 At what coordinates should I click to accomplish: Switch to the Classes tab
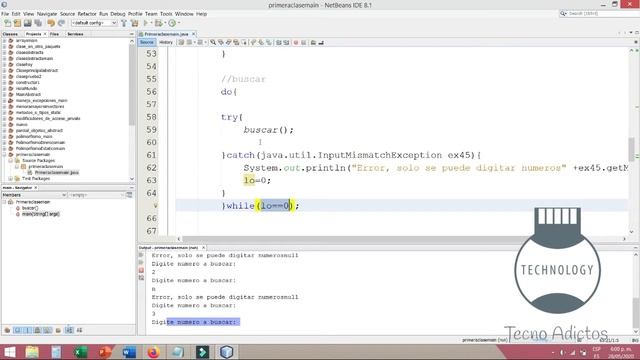[x=10, y=34]
